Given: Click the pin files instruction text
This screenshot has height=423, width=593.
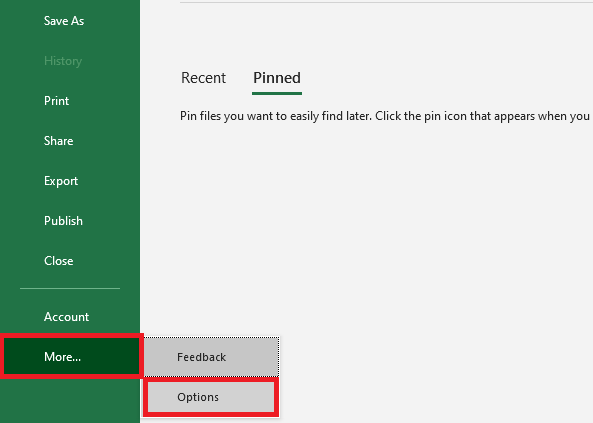Looking at the screenshot, I should point(385,116).
